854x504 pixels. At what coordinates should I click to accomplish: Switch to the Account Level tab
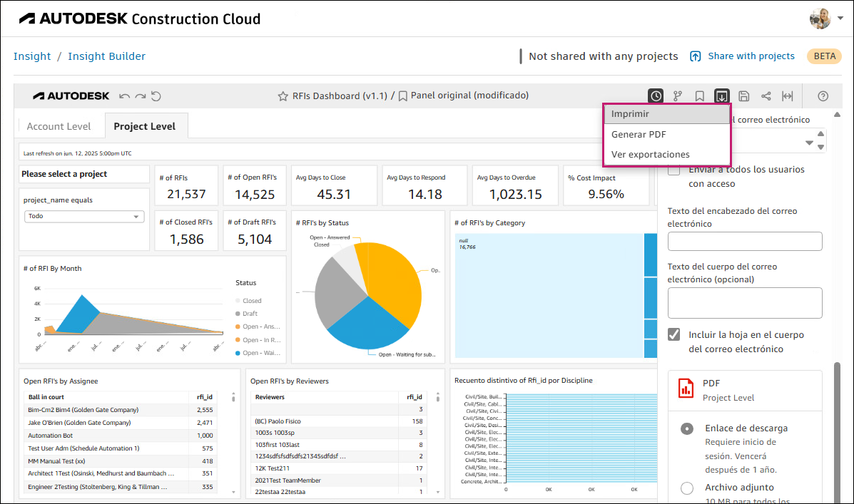[59, 126]
